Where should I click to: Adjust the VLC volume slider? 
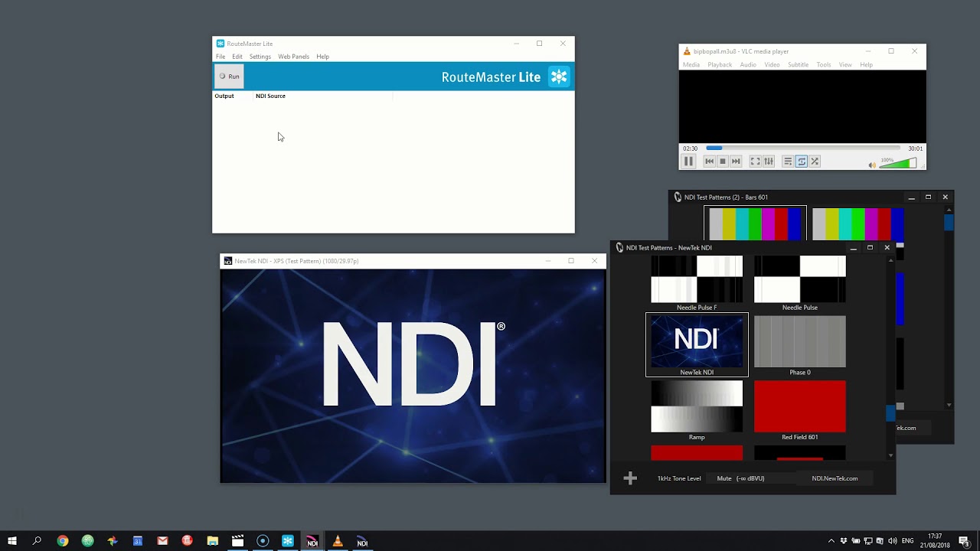(x=898, y=164)
